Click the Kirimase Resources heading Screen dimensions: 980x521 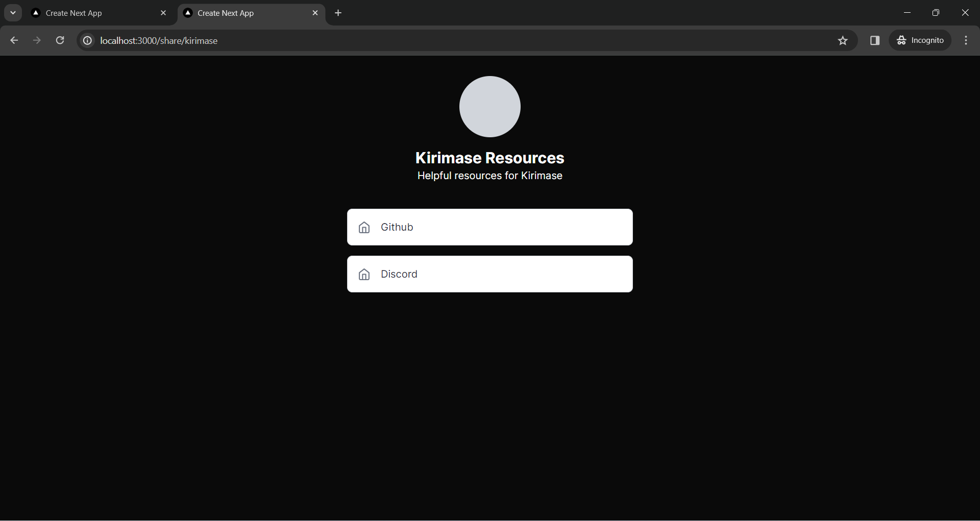(x=490, y=158)
